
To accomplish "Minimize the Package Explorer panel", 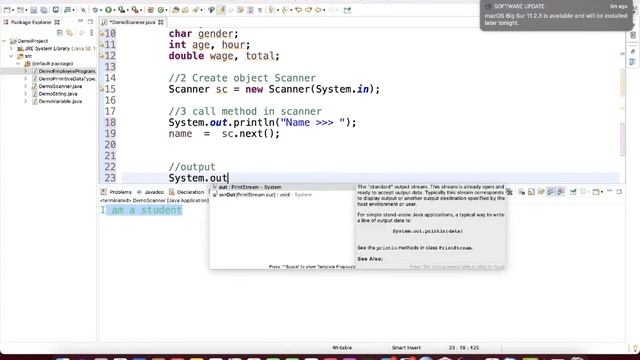I will pos(80,22).
